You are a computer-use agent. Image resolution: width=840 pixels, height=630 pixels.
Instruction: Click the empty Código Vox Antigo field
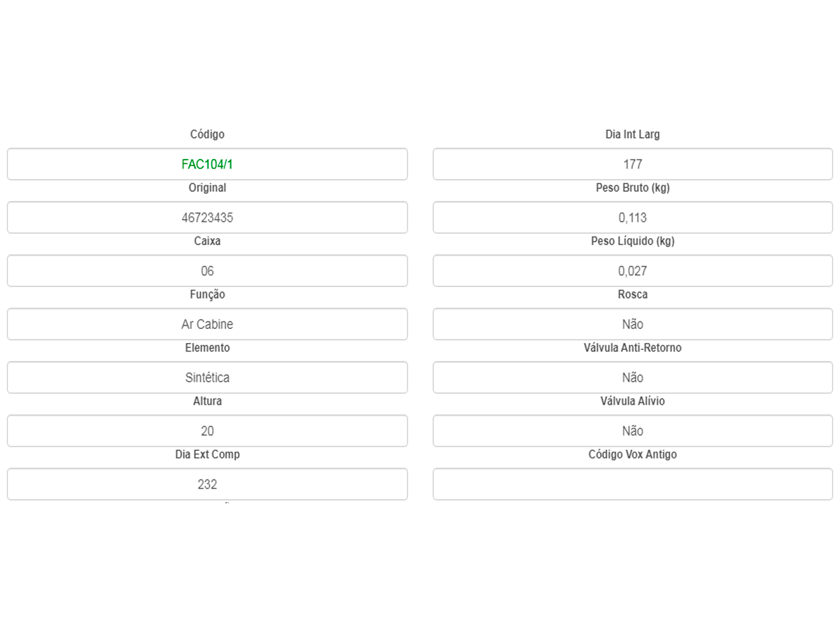point(632,484)
